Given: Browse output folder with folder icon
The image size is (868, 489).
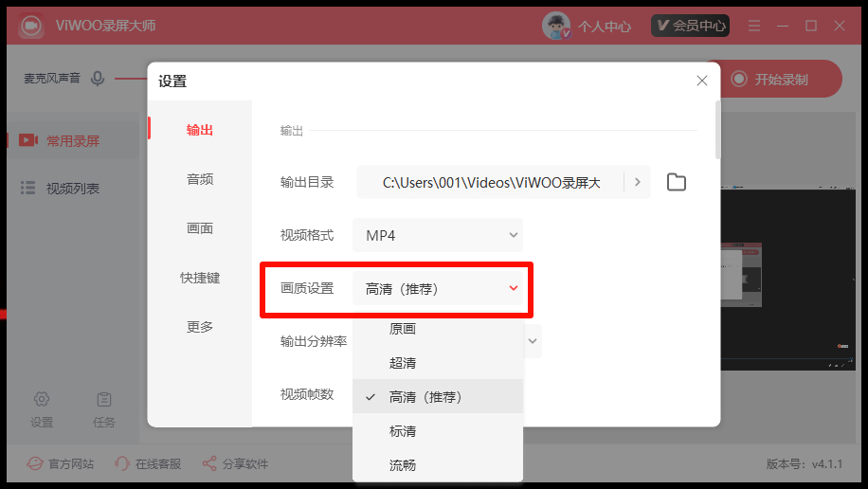Looking at the screenshot, I should [x=676, y=182].
